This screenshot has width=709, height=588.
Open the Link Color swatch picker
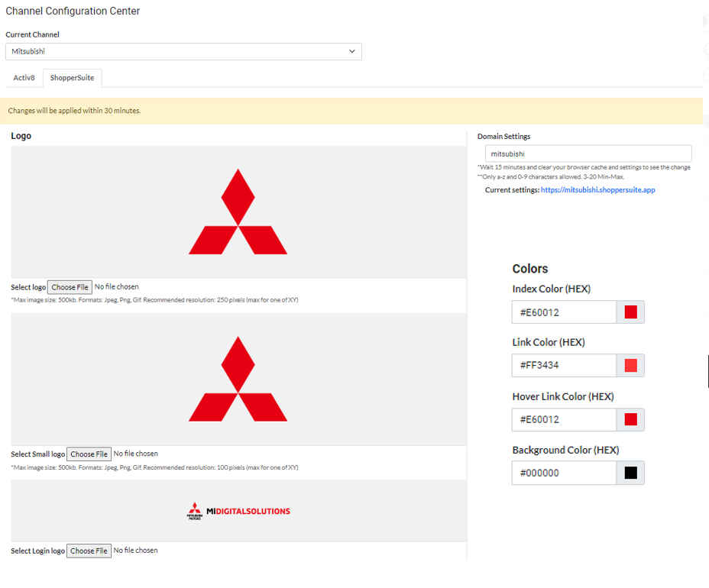(630, 365)
